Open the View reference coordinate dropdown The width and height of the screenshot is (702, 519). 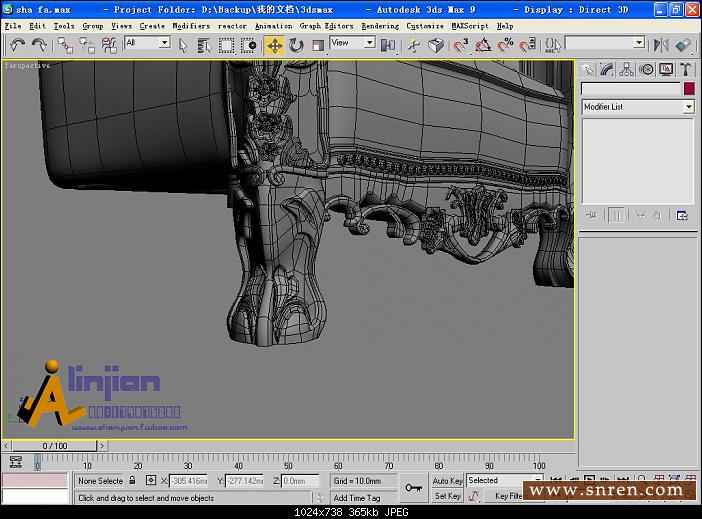(352, 43)
